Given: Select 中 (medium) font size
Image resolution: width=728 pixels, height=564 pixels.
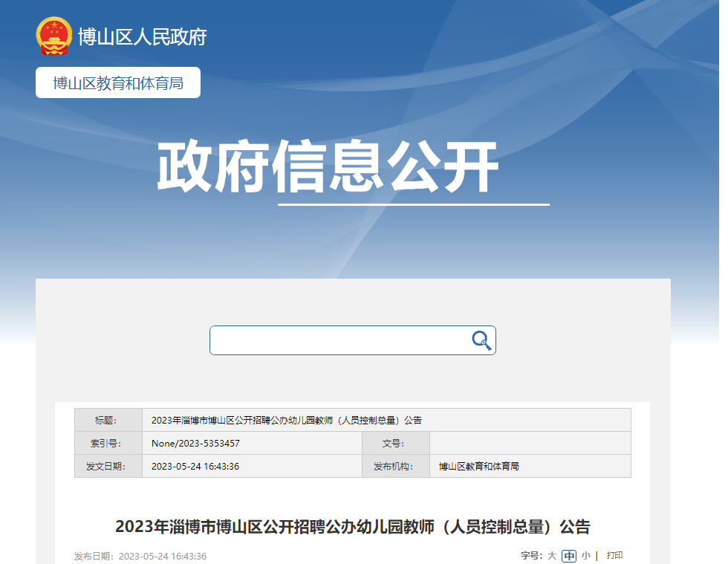Looking at the screenshot, I should tap(569, 556).
